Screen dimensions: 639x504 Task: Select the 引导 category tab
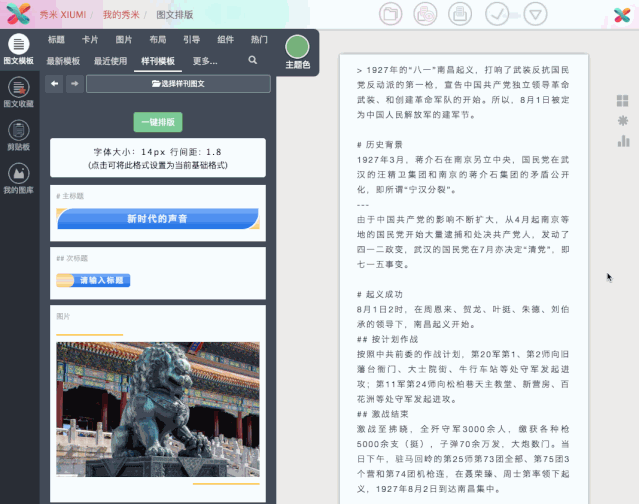point(192,40)
